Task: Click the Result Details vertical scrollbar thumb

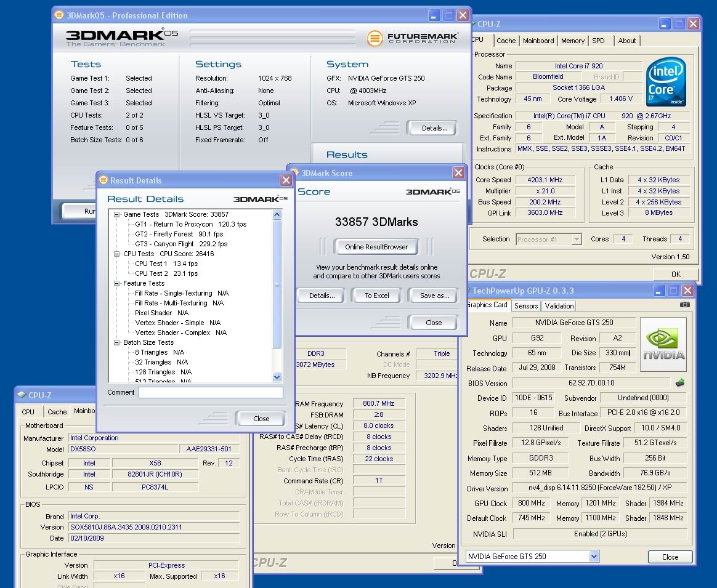Action: tap(277, 284)
